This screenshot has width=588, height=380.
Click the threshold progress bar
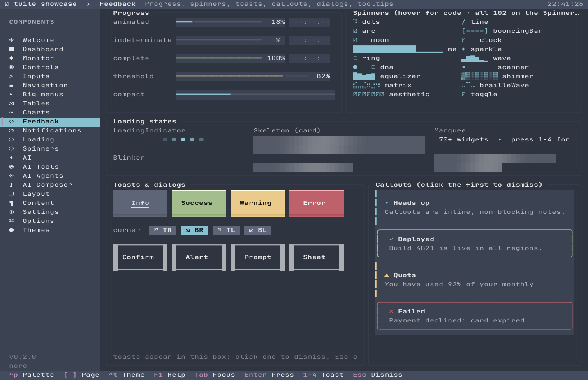pos(242,76)
